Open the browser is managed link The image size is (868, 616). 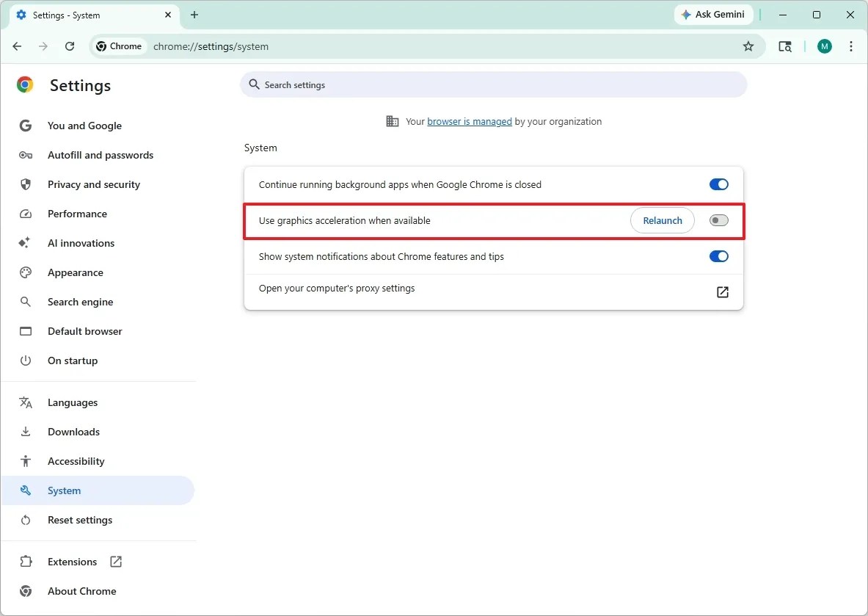point(470,121)
